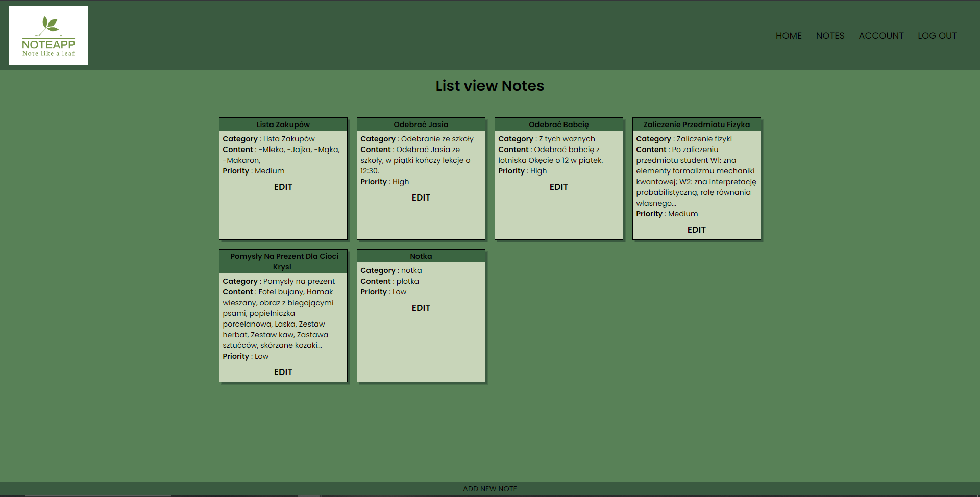Viewport: 980px width, 497px height.
Task: Select the Lista Zakupów card title
Action: [x=283, y=124]
